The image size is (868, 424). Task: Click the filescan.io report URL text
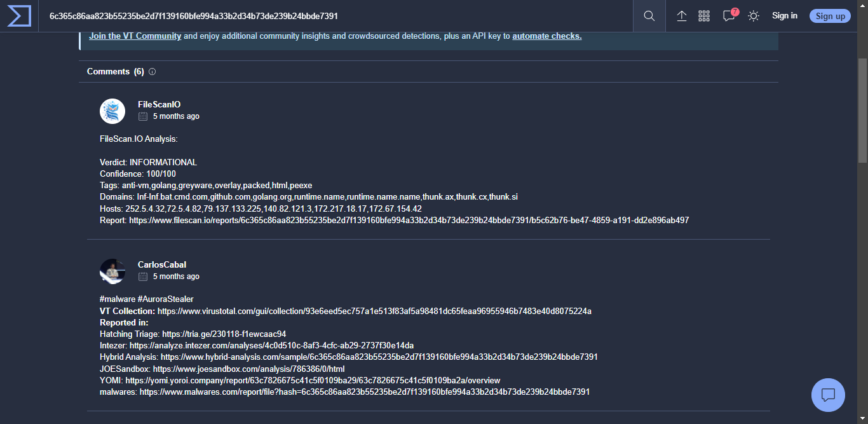[x=409, y=221]
